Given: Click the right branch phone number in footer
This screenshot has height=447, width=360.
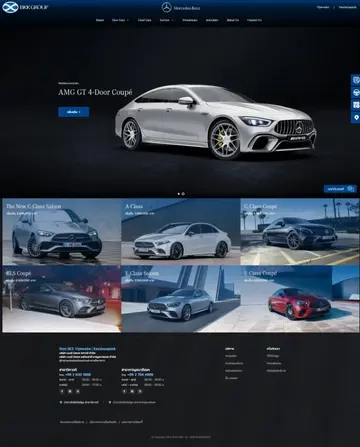Looking at the screenshot, I should (140, 375).
